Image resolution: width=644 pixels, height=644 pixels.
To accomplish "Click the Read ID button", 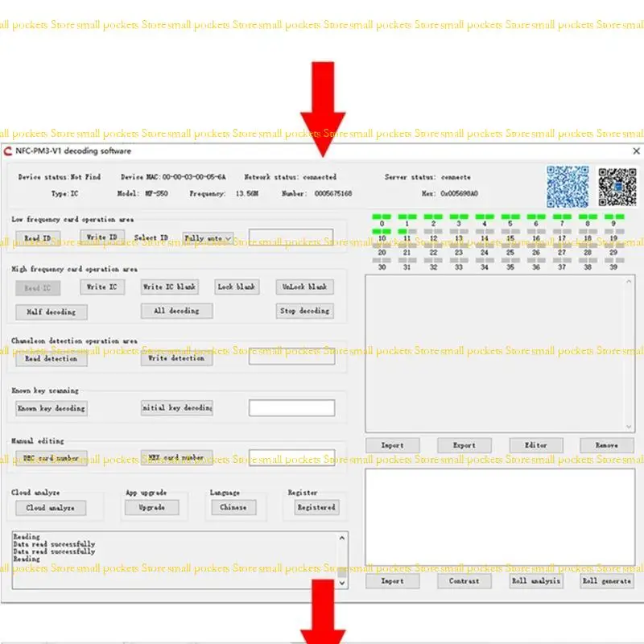I will tap(38, 237).
